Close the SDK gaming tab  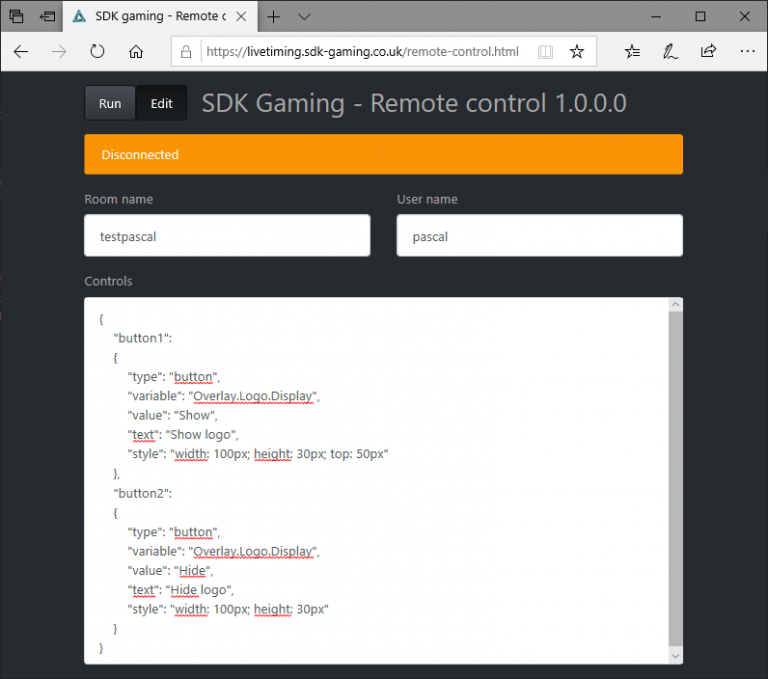point(241,16)
